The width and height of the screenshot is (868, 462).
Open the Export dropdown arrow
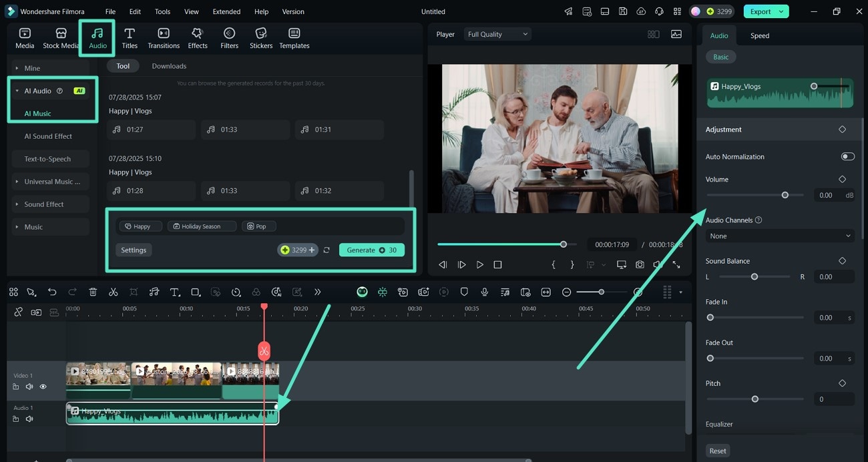pyautogui.click(x=781, y=11)
